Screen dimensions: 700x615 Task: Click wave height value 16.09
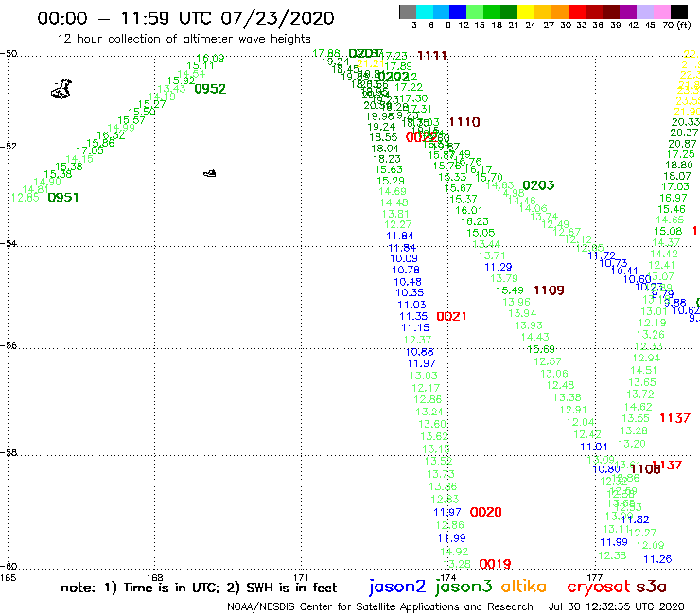[210, 58]
